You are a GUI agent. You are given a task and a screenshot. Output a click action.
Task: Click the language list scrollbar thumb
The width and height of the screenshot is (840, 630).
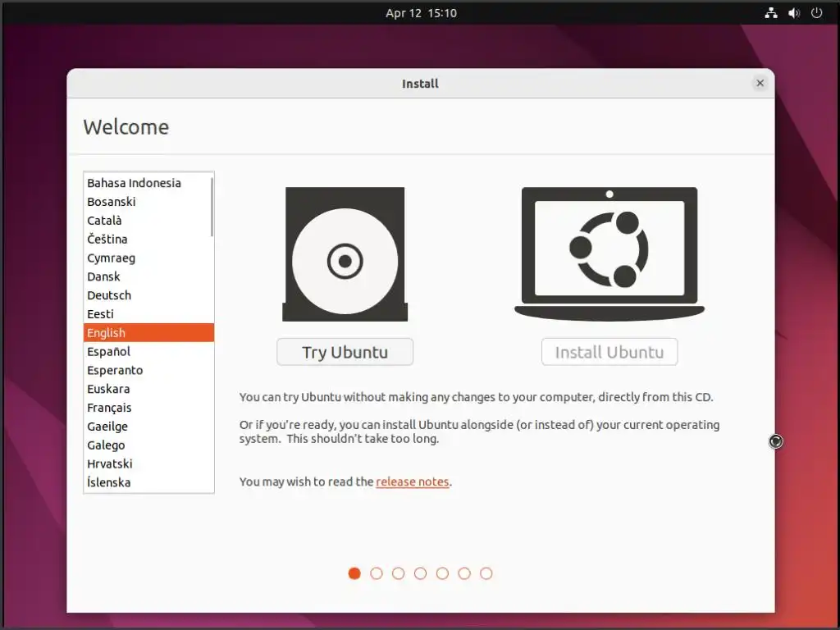pyautogui.click(x=212, y=207)
